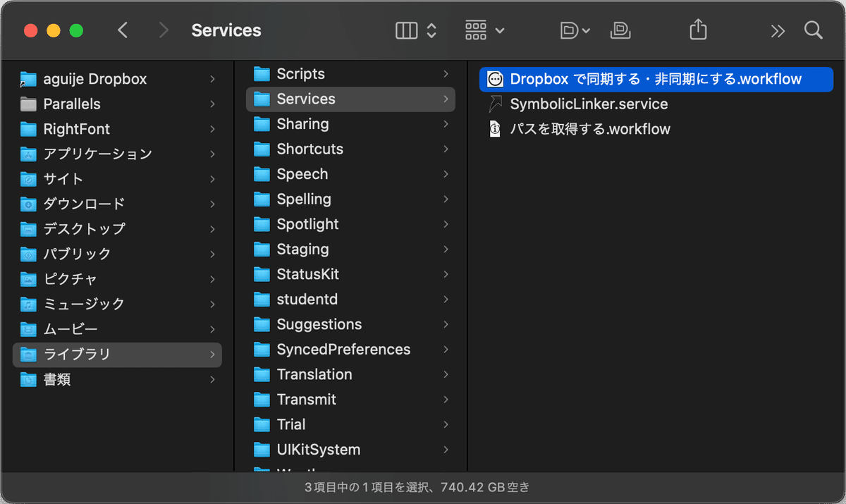Select the ライブラリ folder row
Screen dimensions: 846x504
[117, 355]
